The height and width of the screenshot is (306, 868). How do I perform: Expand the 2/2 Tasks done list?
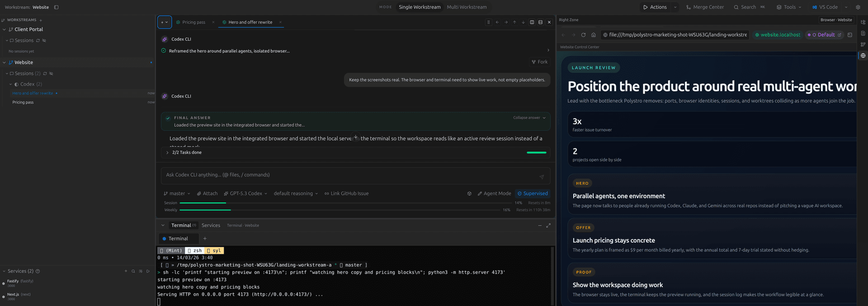(x=167, y=153)
